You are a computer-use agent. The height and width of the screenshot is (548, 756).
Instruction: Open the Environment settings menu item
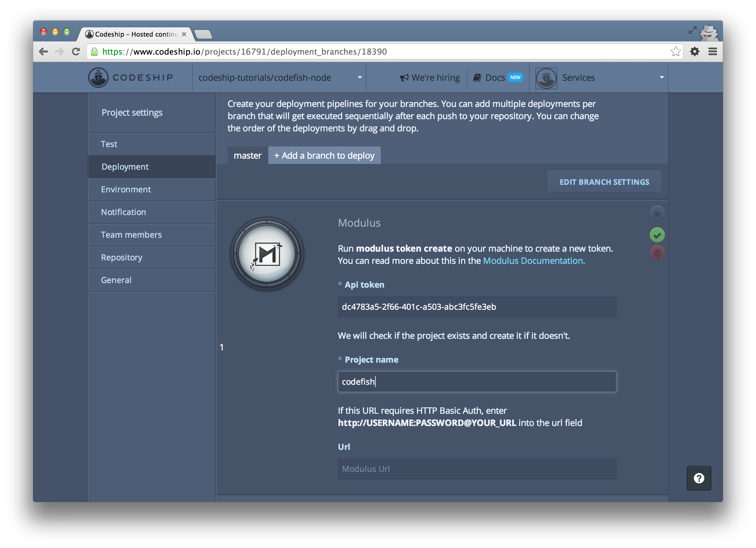126,189
